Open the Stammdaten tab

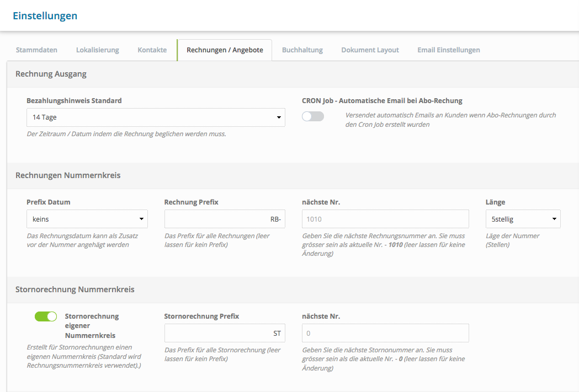[36, 50]
